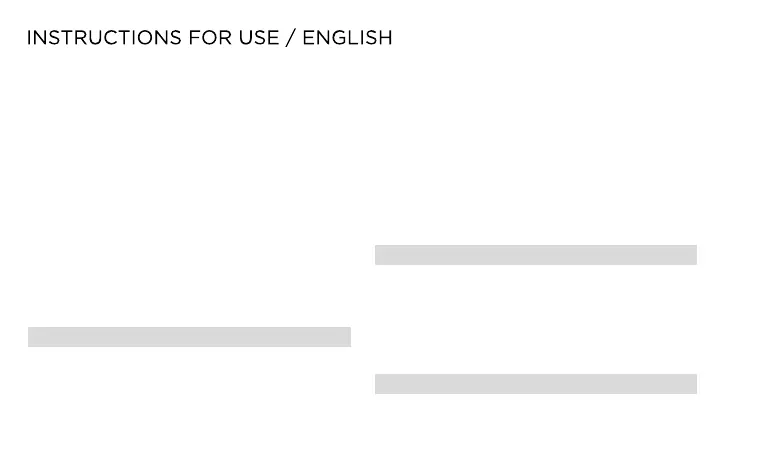Select the upper gray bar in right column
This screenshot has width=765, height=454.
click(x=535, y=255)
